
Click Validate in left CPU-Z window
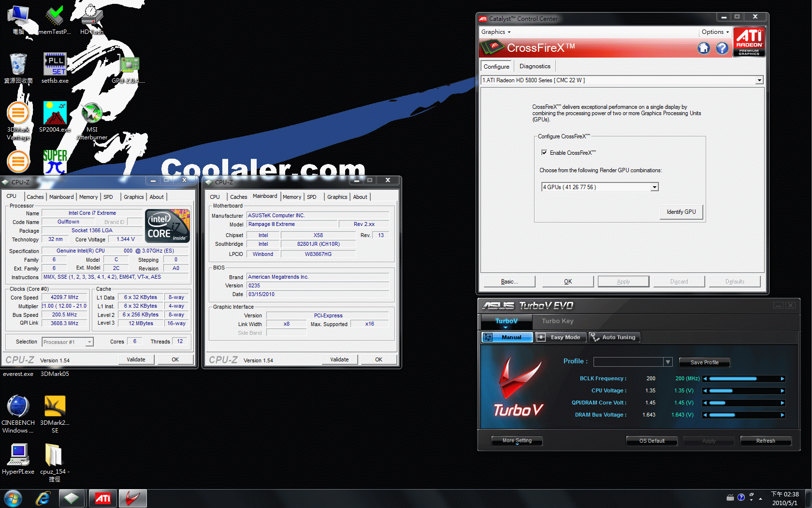coord(136,359)
